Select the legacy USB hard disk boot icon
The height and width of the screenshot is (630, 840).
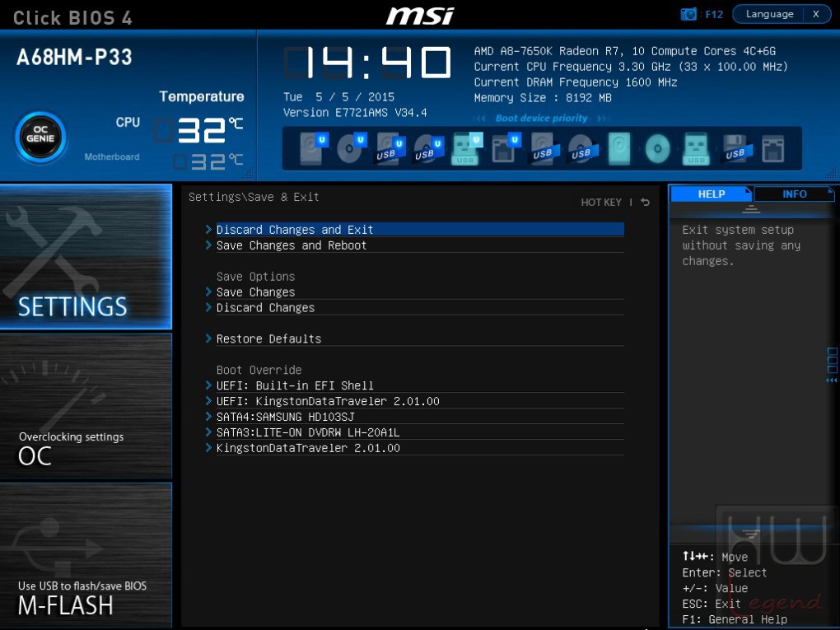(x=544, y=148)
